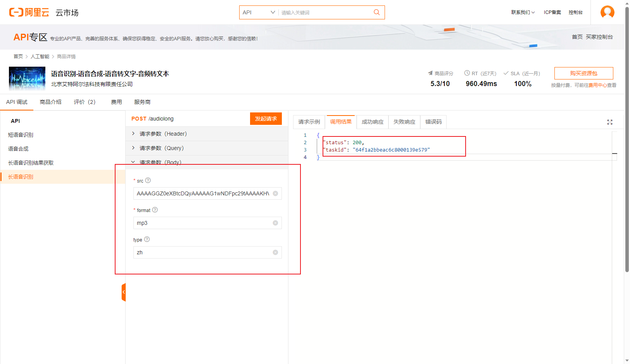Collapse the left panel with orange handle

click(x=124, y=292)
